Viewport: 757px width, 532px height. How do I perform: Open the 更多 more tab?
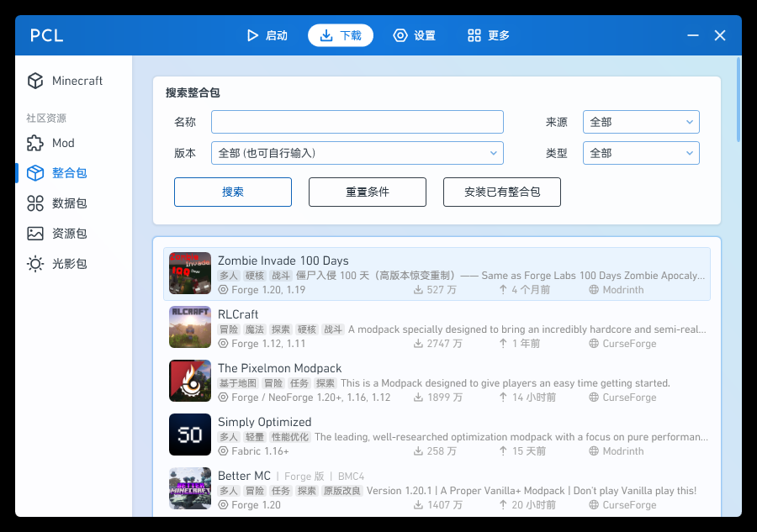click(x=488, y=35)
